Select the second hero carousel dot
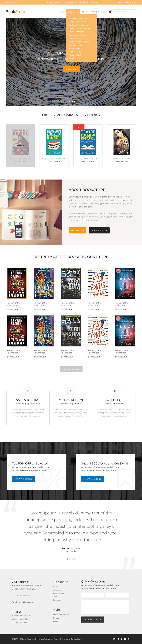Screen dimensions: 142x644 click(x=70, y=102)
